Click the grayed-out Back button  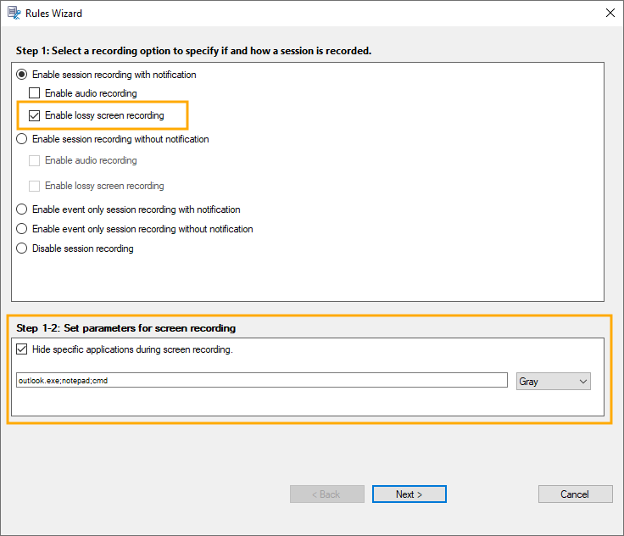point(327,494)
